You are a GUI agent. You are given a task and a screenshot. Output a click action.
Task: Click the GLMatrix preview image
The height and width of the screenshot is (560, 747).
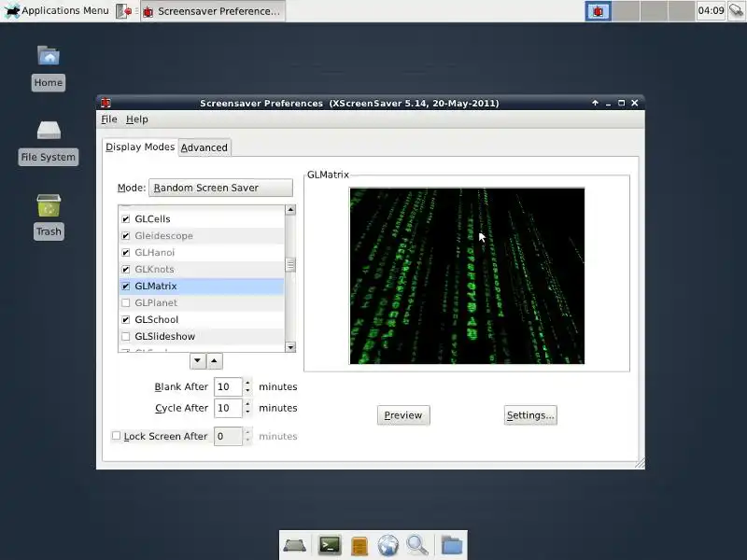[x=467, y=276]
